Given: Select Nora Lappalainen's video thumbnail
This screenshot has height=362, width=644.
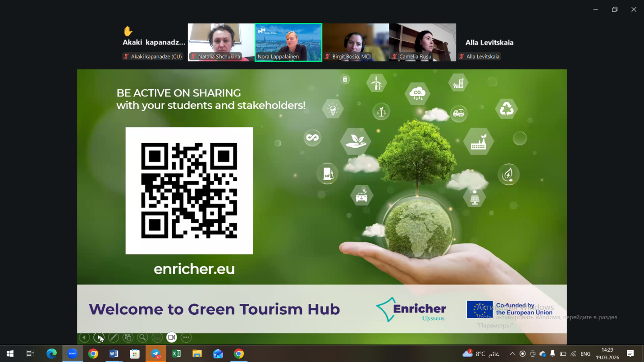Looking at the screenshot, I should 288,42.
